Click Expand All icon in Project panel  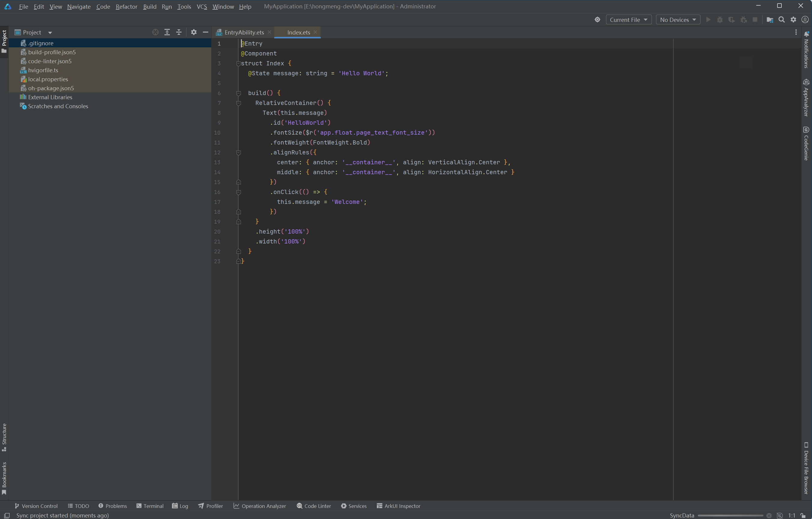click(x=167, y=32)
